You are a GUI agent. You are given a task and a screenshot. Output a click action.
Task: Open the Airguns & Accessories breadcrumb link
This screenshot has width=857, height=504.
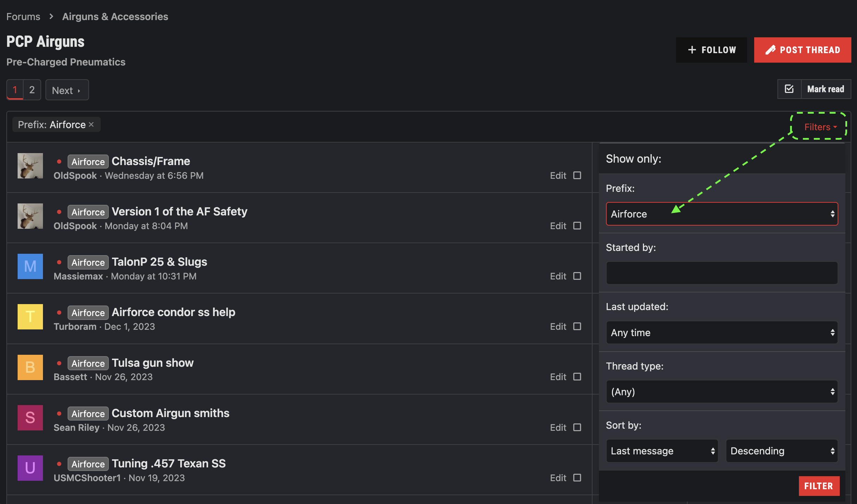[x=115, y=17]
